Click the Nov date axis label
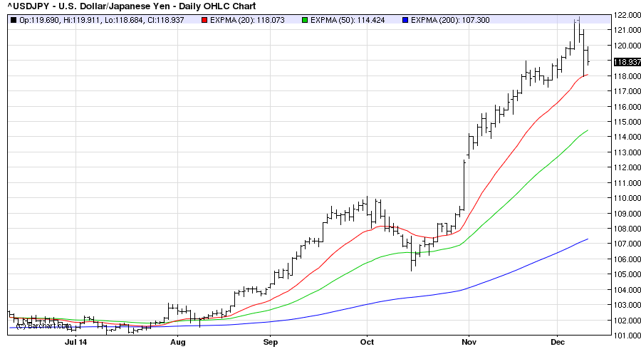641x364 pixels. [469, 343]
